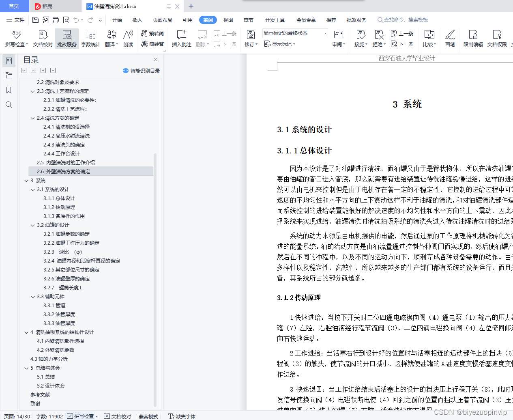
Task: Collapse the 2.4 清洗方案的确定 node
Action: [x=33, y=118]
